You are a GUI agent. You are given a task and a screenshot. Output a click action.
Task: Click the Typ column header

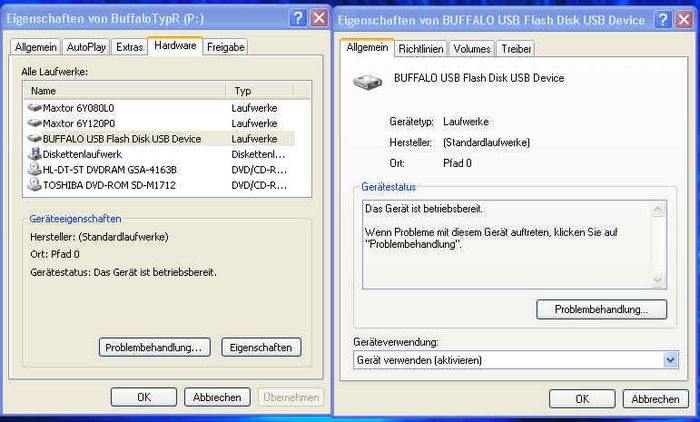point(260,91)
